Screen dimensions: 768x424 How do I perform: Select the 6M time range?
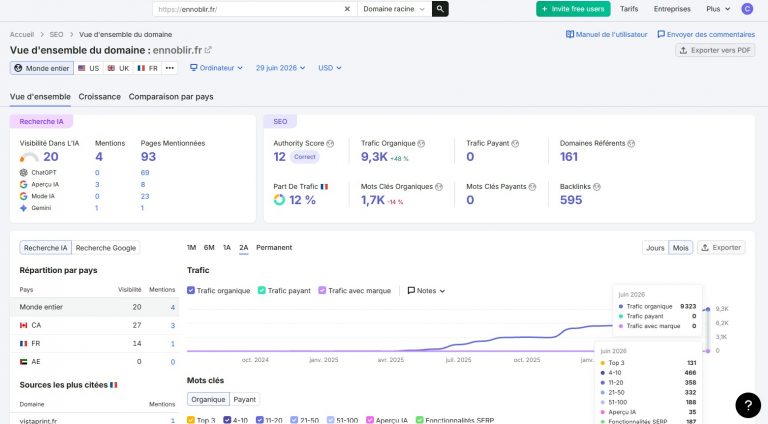209,248
